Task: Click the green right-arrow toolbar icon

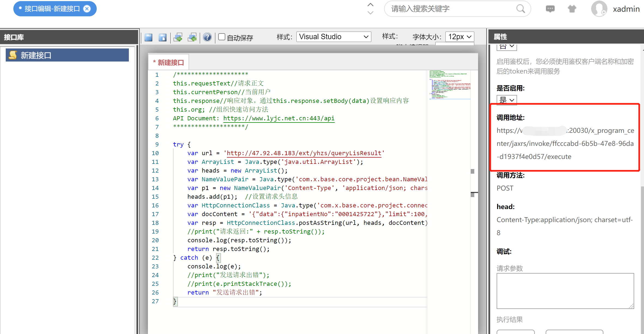Action: point(178,37)
